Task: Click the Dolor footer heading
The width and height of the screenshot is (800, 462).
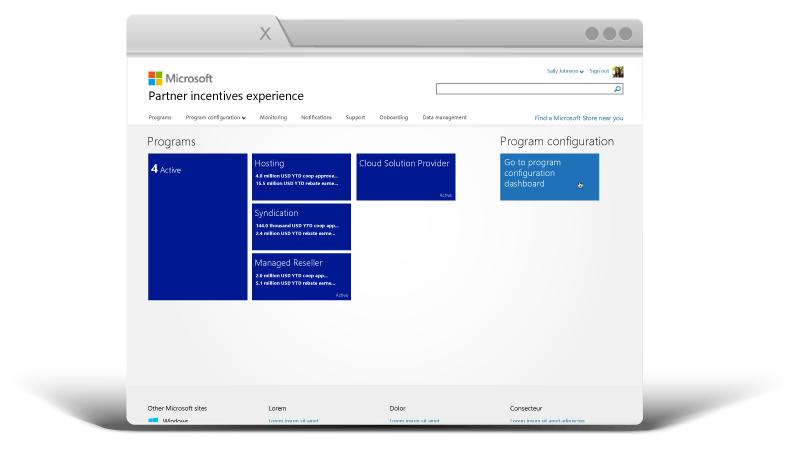Action: (397, 408)
